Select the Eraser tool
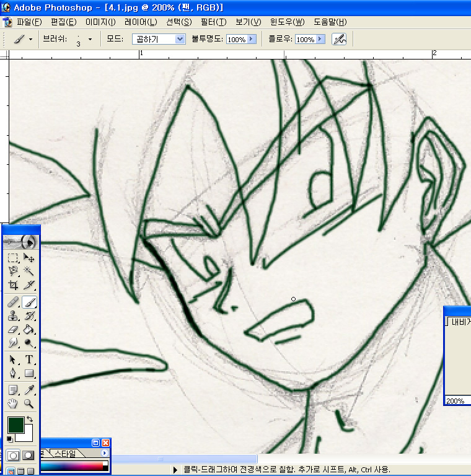The height and width of the screenshot is (476, 471). (x=13, y=329)
